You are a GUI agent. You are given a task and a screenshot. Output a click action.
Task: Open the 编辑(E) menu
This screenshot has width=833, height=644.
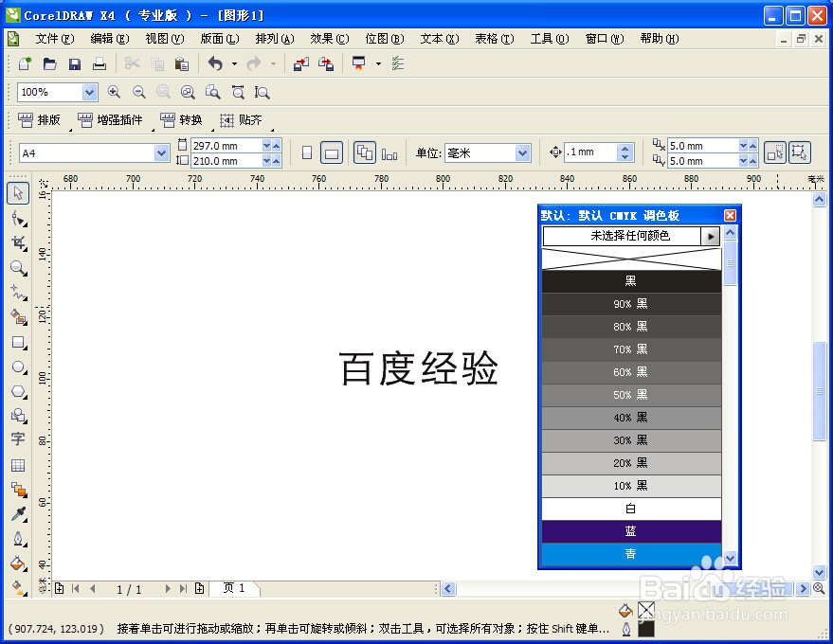coord(109,39)
